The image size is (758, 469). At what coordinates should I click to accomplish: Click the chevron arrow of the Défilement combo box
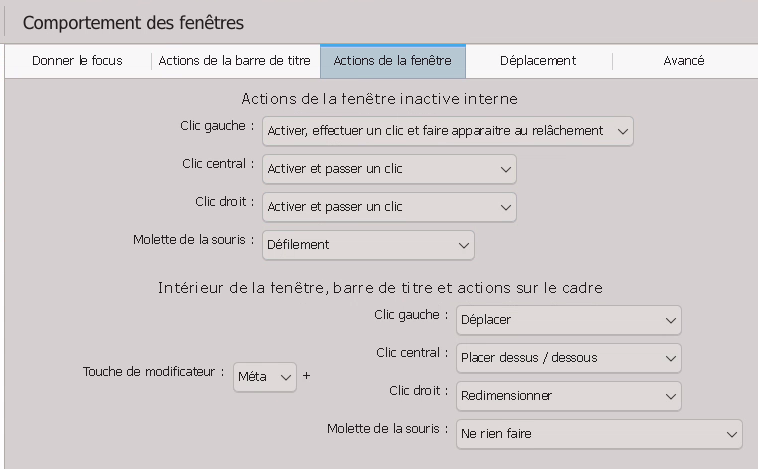click(x=464, y=246)
